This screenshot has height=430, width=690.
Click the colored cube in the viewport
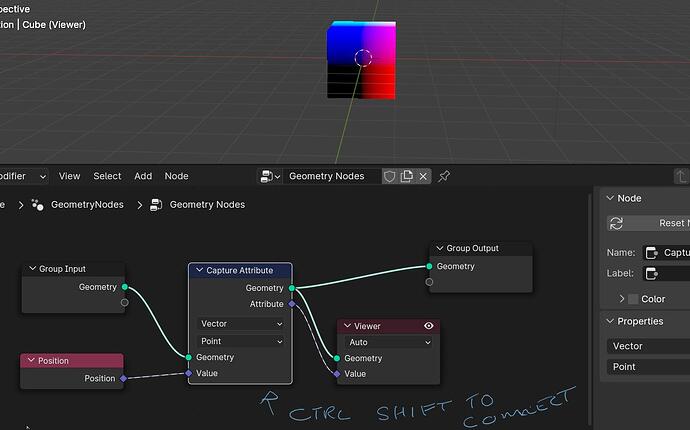pos(361,60)
